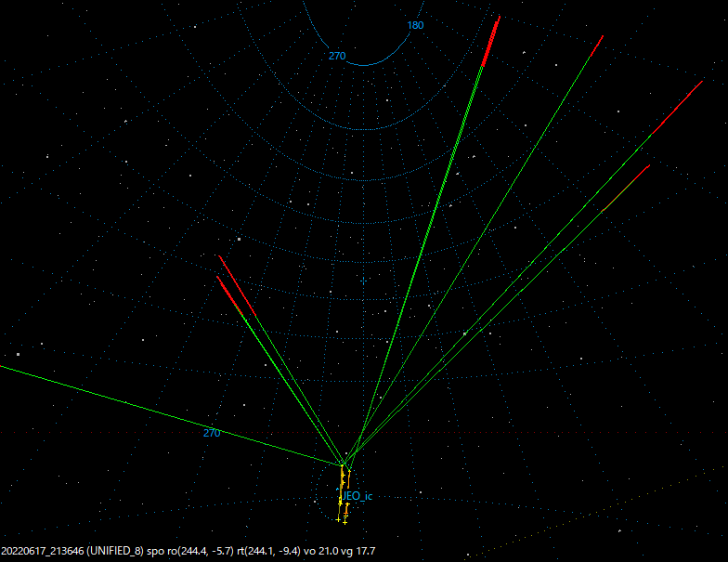Click the "20220617_213646" timestamp in status text
The width and height of the screenshot is (728, 562).
tap(43, 552)
